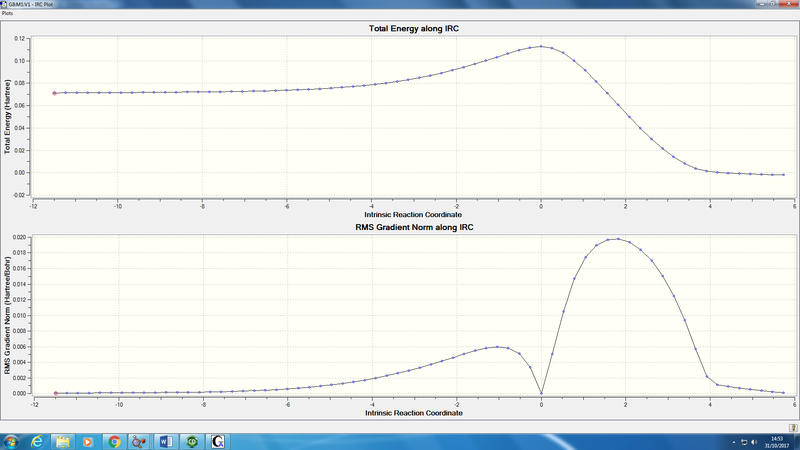Open the Plots menu
The width and height of the screenshot is (800, 450).
coord(7,13)
